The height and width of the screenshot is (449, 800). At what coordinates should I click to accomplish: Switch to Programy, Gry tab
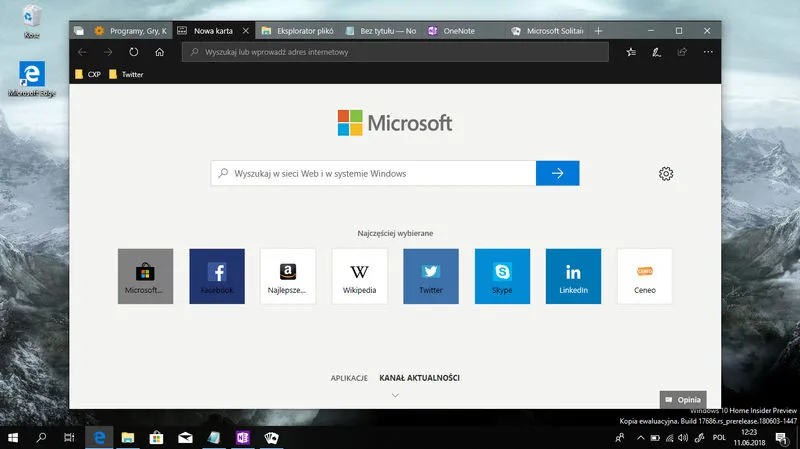click(131, 31)
